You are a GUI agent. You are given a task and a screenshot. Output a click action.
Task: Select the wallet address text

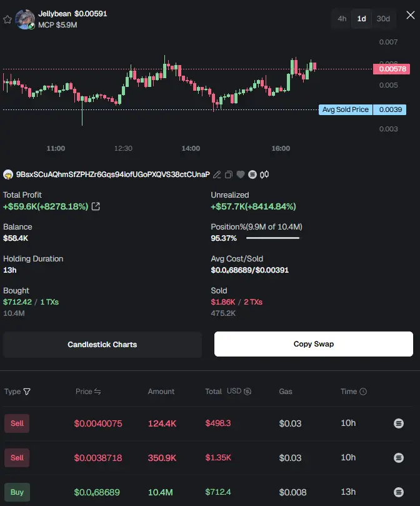tap(113, 175)
